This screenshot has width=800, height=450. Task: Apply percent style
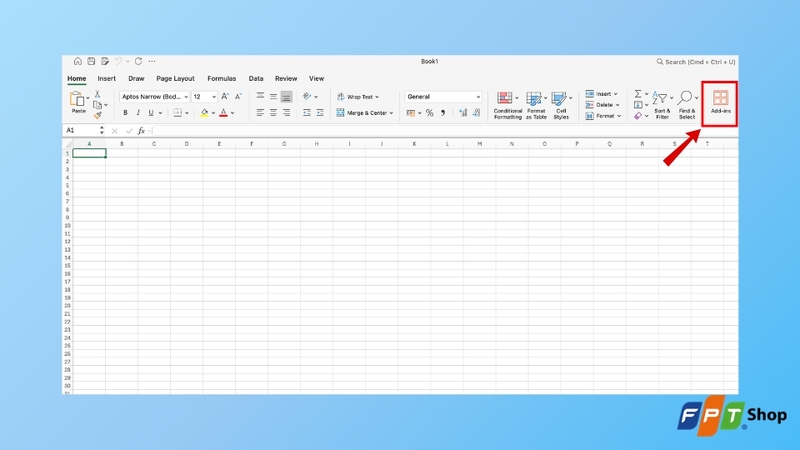(430, 113)
